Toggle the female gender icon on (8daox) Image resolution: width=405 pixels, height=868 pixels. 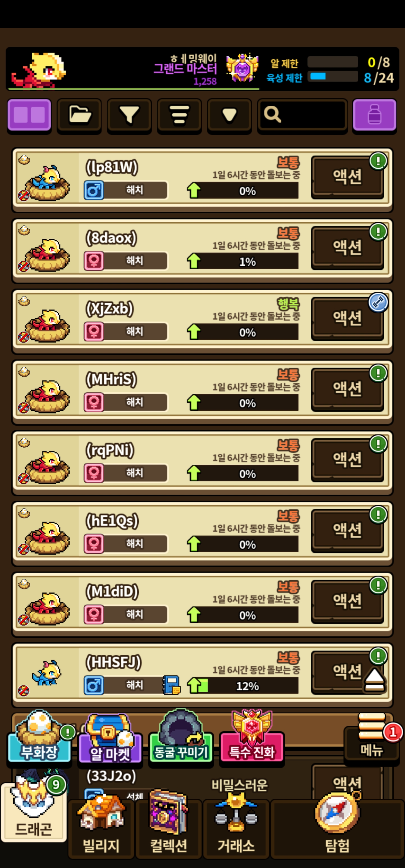pos(94,261)
